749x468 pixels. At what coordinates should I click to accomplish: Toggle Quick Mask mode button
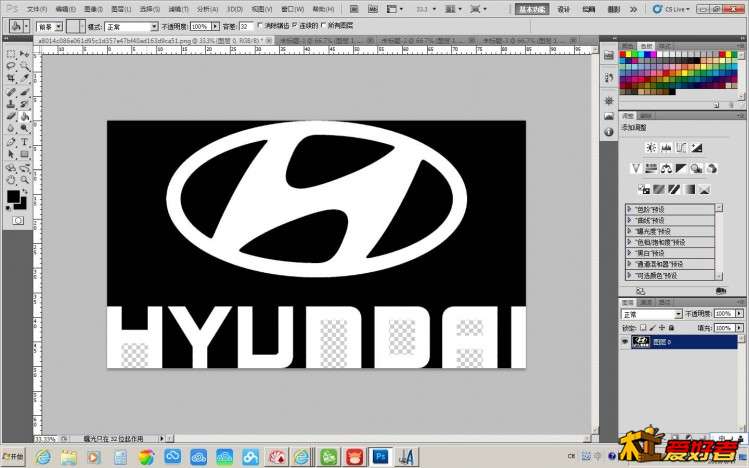[18, 220]
